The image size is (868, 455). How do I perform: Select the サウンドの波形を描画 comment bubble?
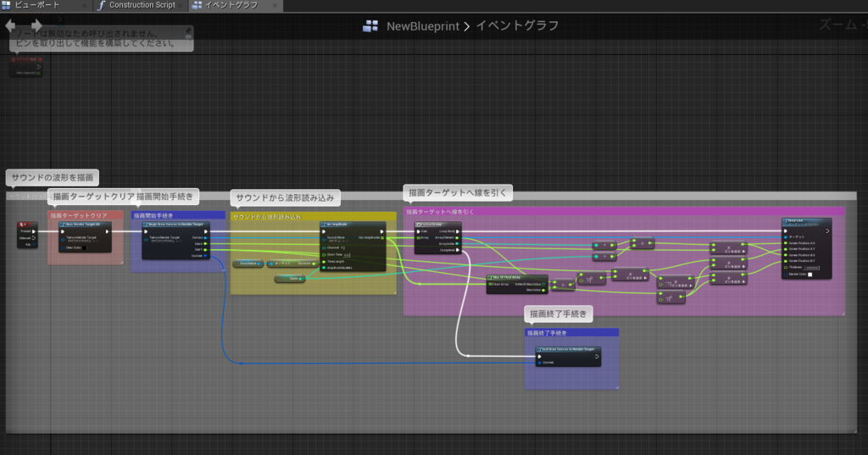(x=53, y=178)
